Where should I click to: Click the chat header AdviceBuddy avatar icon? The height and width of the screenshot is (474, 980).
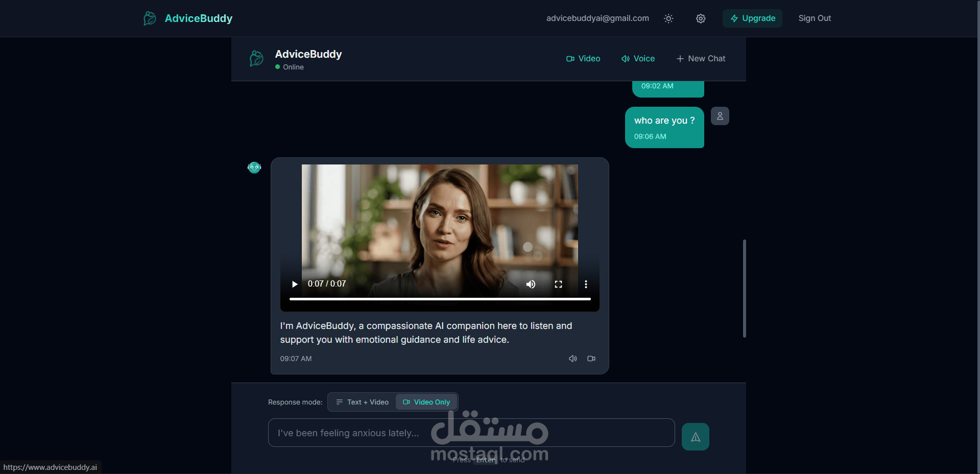256,58
